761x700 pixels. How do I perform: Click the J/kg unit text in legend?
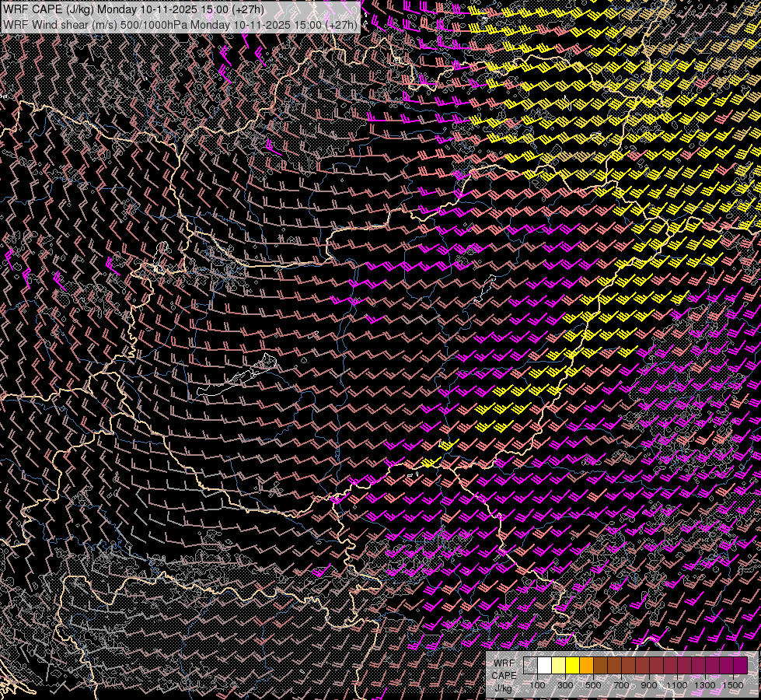click(503, 688)
